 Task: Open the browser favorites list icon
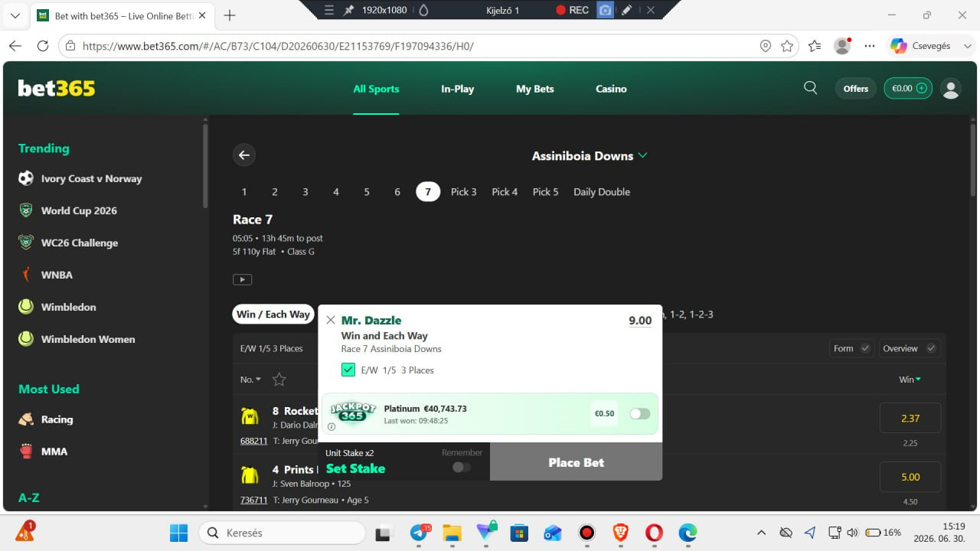point(815,46)
